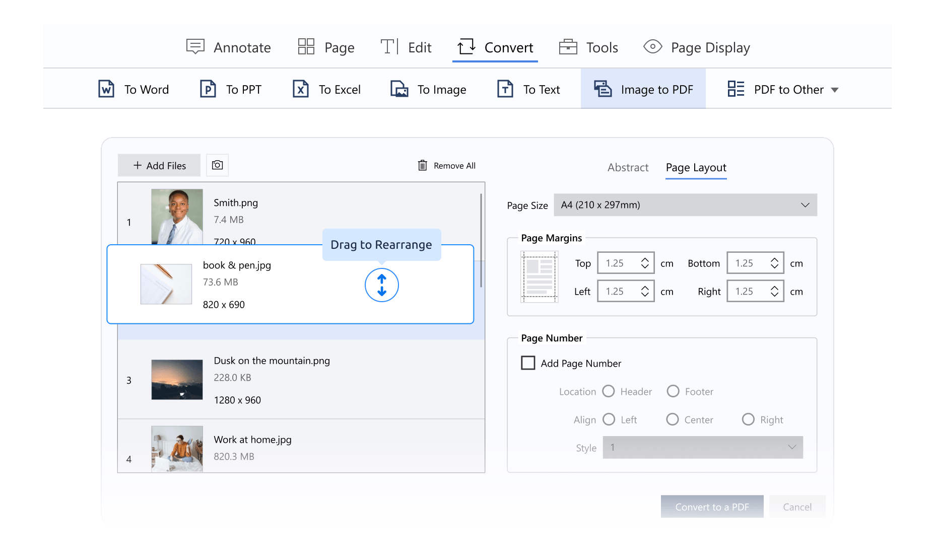Select the To PPT conversion icon
The height and width of the screenshot is (560, 935).
tap(208, 89)
